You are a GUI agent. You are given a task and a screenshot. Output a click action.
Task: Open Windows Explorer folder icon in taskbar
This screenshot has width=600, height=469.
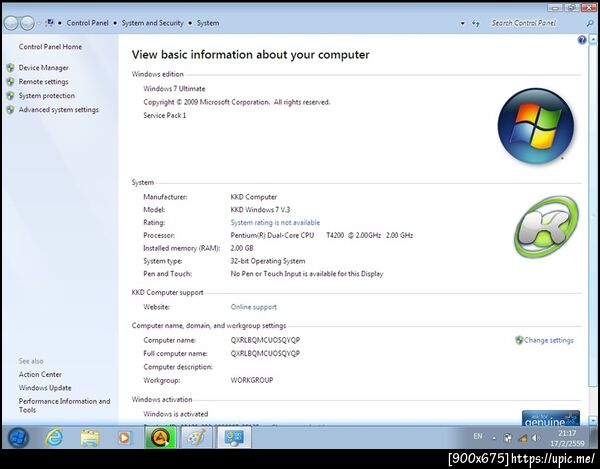[90, 438]
